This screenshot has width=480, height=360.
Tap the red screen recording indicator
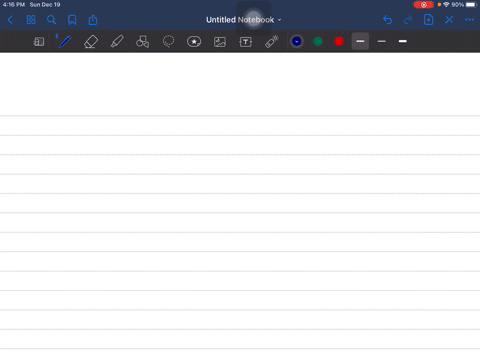click(x=424, y=5)
